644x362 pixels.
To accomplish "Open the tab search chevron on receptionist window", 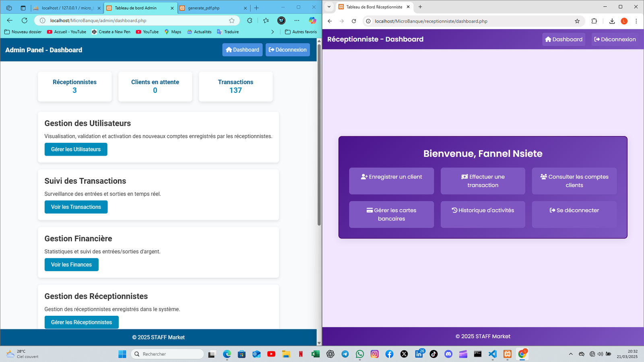I will [x=329, y=7].
